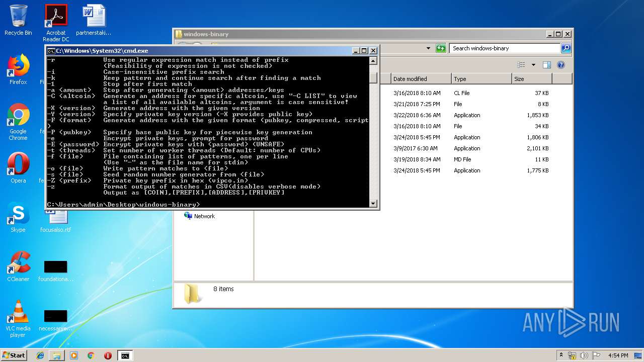The image size is (644, 362).
Task: Sort by Type column header
Action: [x=481, y=79]
